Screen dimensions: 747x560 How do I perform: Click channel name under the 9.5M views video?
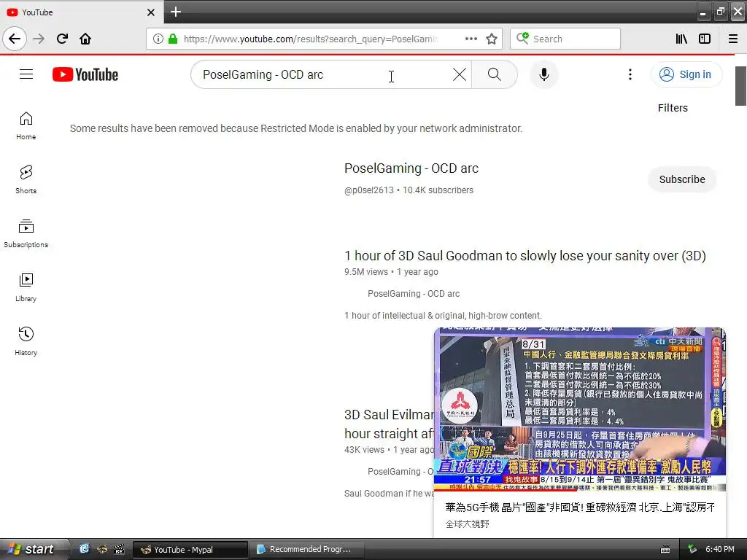(414, 294)
